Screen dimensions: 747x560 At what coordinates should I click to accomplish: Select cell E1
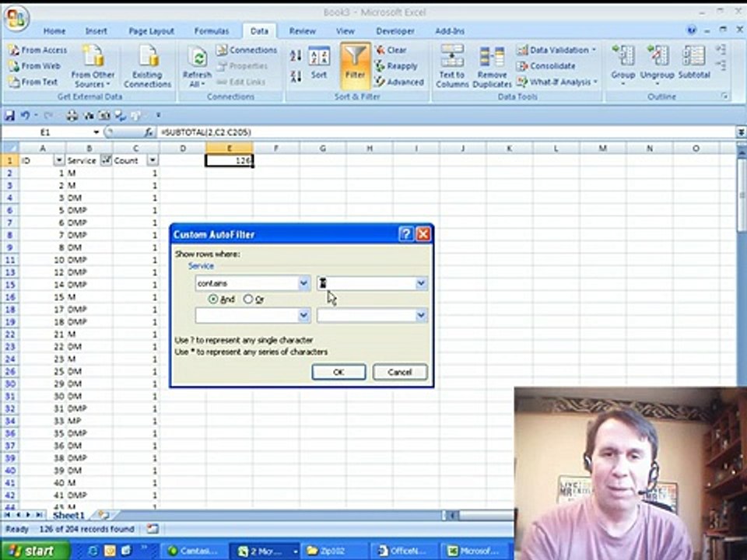pyautogui.click(x=229, y=161)
